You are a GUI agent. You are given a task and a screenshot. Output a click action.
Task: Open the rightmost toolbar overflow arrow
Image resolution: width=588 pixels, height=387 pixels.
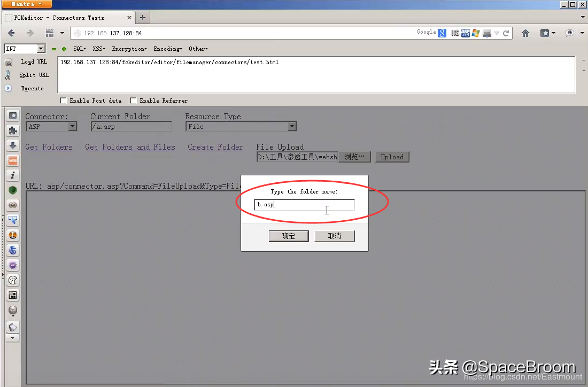[x=582, y=33]
